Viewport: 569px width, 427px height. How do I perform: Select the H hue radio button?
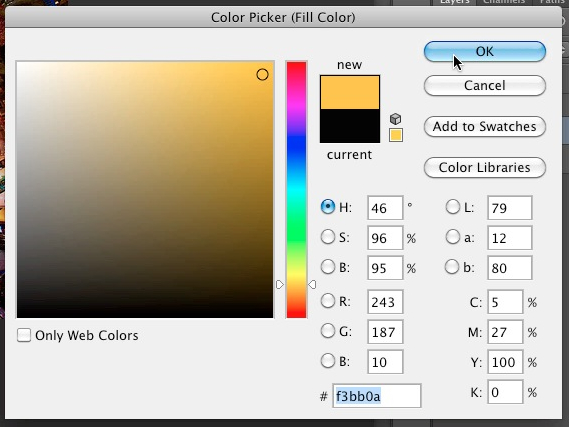328,207
